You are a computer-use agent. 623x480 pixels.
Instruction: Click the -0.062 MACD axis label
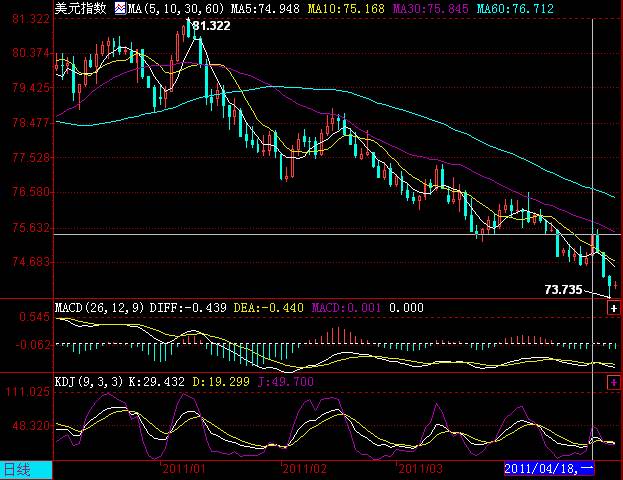[33, 345]
